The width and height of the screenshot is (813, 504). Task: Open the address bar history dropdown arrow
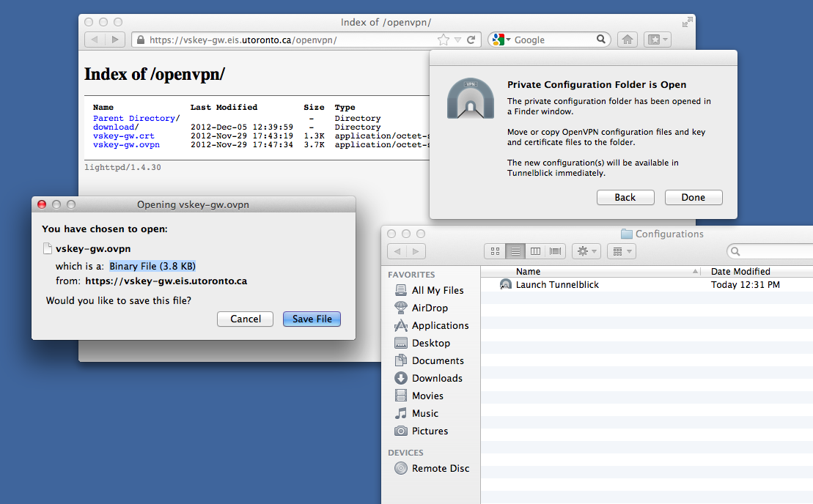457,40
